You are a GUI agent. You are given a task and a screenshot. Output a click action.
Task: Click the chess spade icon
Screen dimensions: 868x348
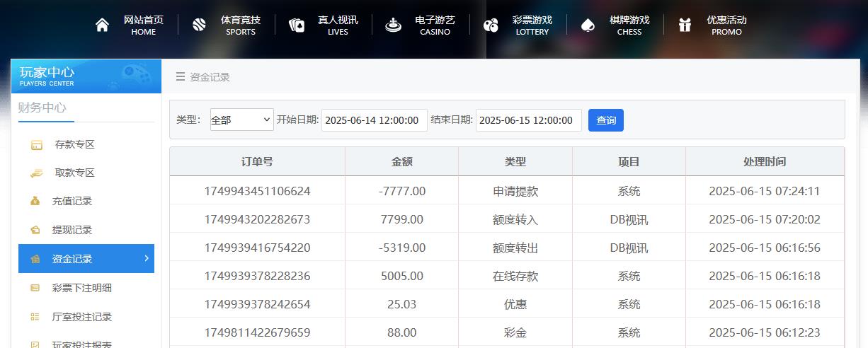tap(588, 25)
